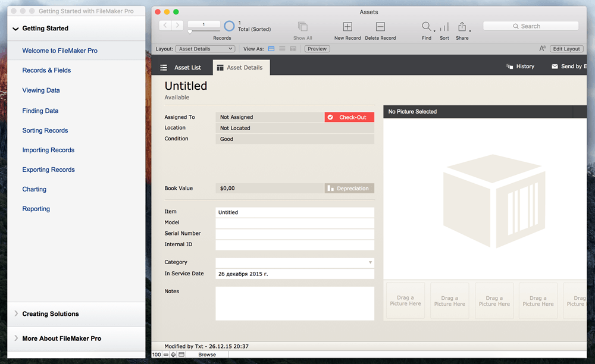
Task: Click the first Drag a Picture Here slot
Action: [405, 301]
